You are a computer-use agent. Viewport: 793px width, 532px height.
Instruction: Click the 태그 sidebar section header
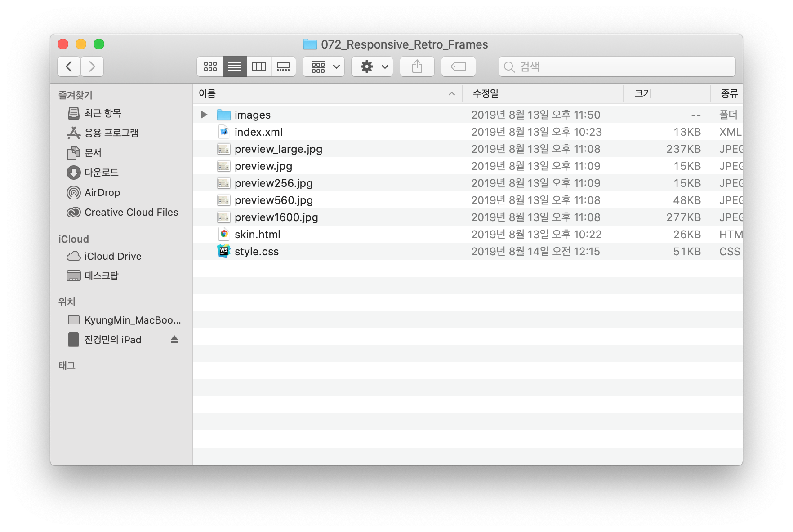(x=67, y=365)
